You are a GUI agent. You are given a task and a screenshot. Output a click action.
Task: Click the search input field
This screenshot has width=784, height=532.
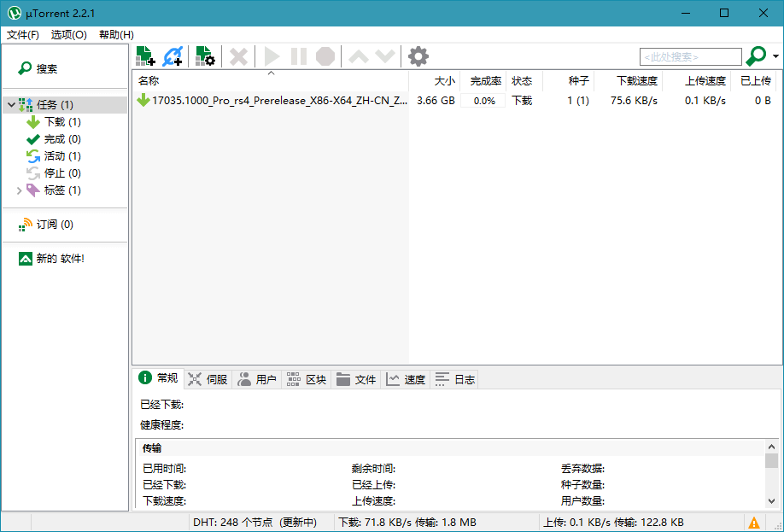[691, 57]
